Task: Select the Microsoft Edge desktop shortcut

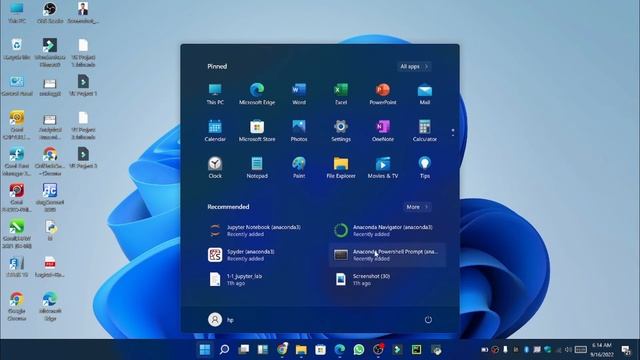Action: 50,307
